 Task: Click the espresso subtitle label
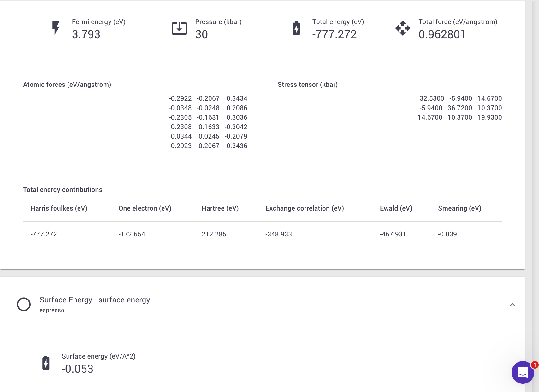[52, 310]
